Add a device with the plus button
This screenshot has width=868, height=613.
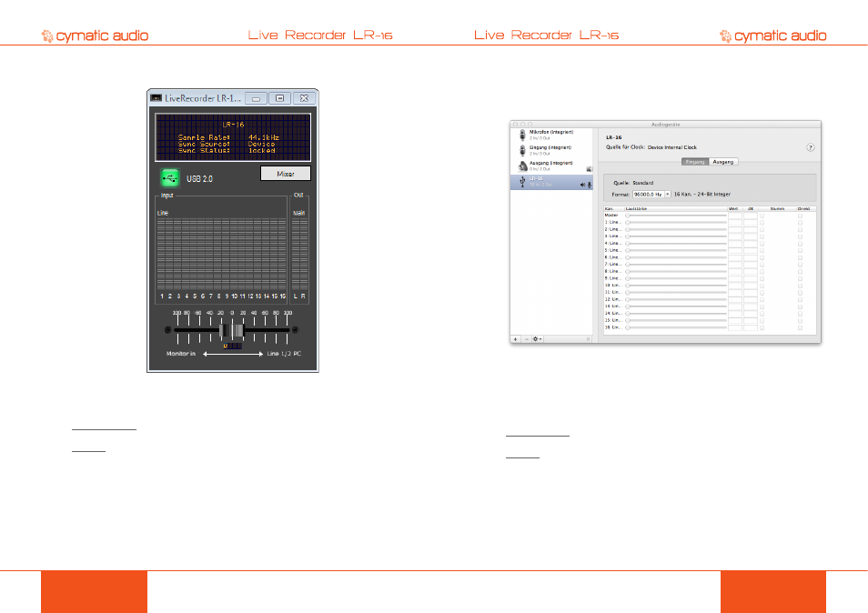[x=515, y=339]
